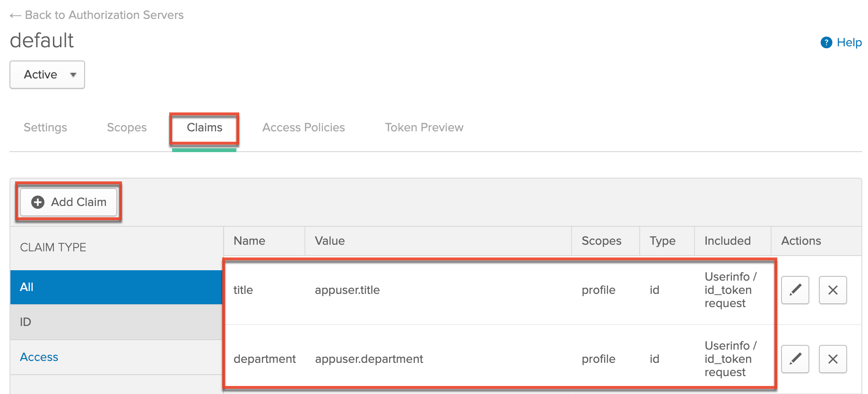
Task: Go to the Access Policies tab
Action: (304, 128)
